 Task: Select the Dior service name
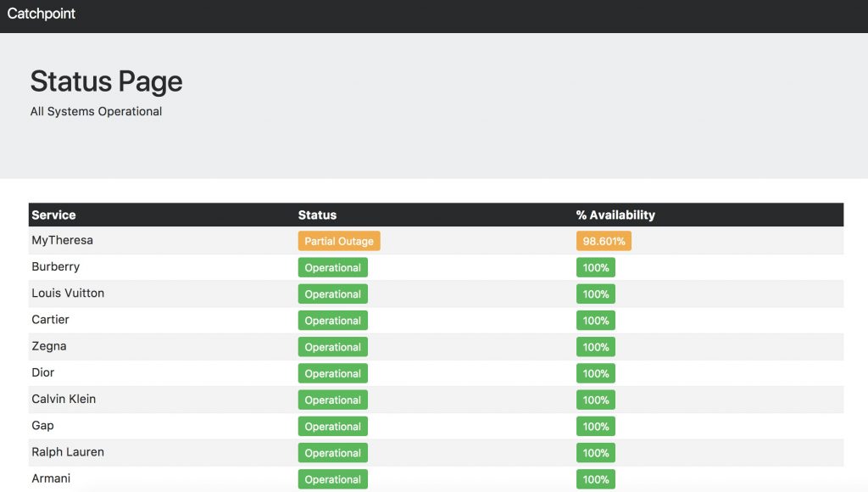[42, 372]
